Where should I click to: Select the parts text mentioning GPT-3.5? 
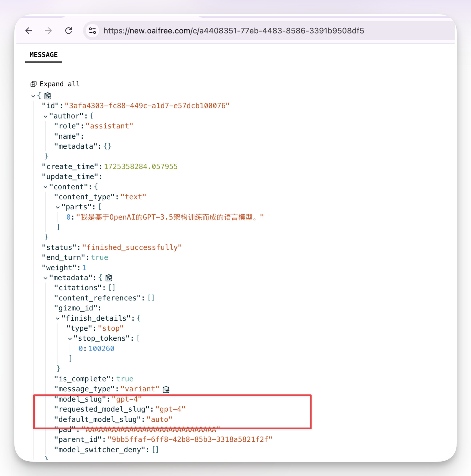pos(170,217)
